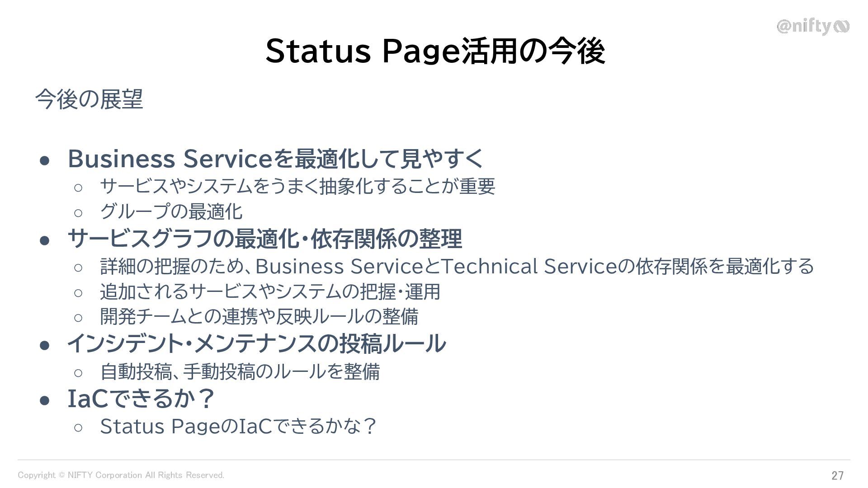Click the インシデント・メンテナンスの投稿ルール heading

(257, 343)
